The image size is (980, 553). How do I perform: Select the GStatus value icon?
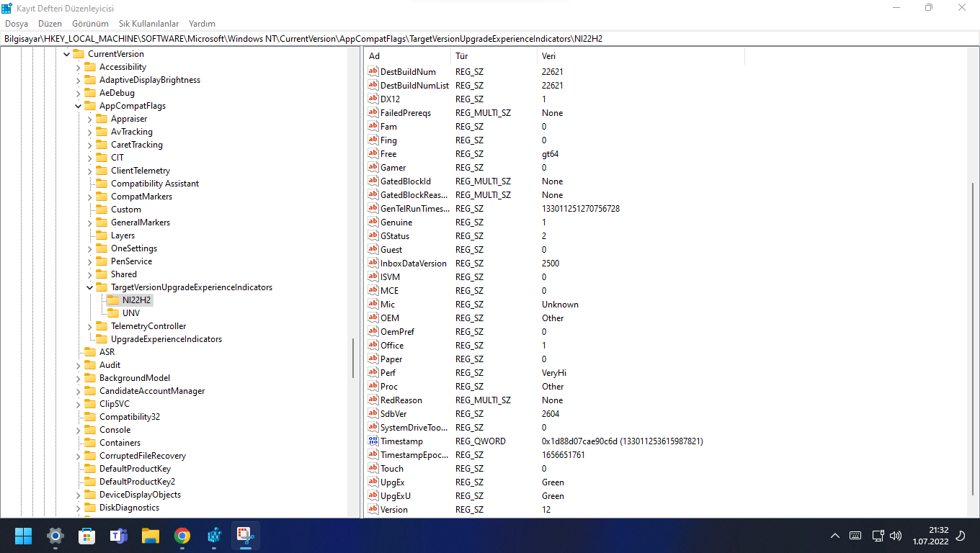point(373,235)
